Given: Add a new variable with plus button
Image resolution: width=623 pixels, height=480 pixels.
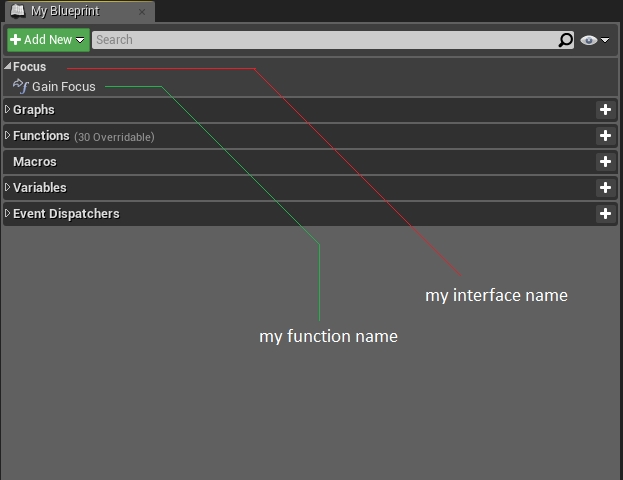Looking at the screenshot, I should pos(605,188).
